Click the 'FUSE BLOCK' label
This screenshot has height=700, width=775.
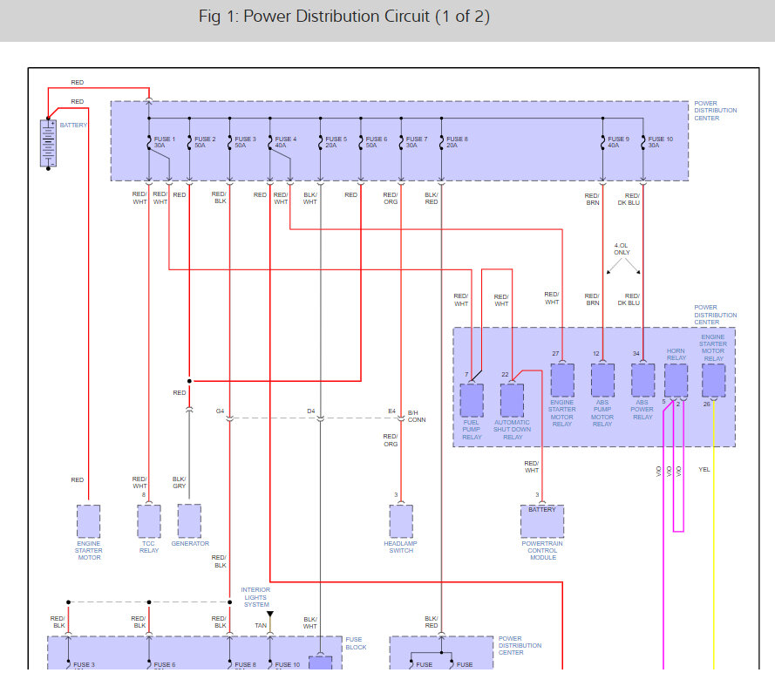click(356, 643)
